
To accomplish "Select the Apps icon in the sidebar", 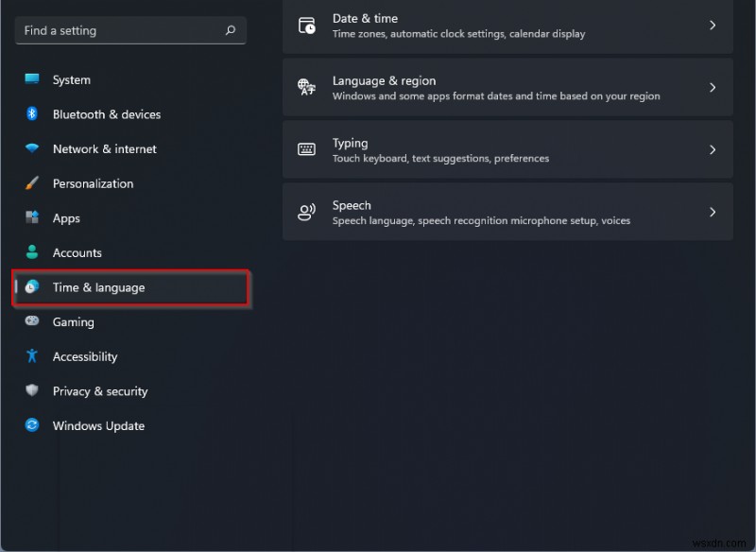I will click(30, 218).
